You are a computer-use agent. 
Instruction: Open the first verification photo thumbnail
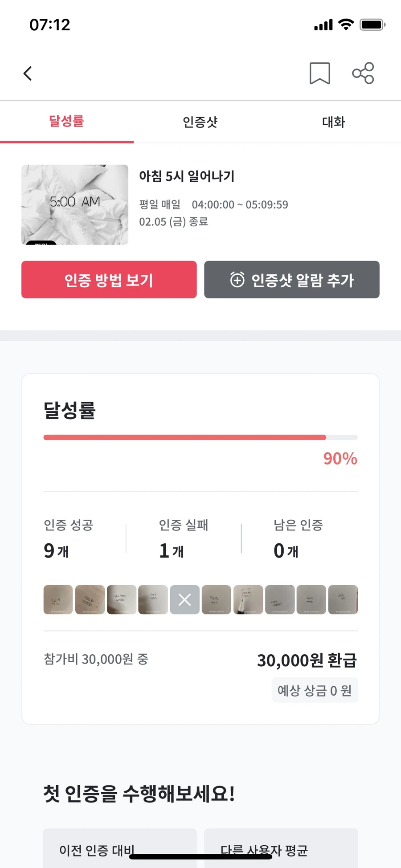[x=58, y=599]
